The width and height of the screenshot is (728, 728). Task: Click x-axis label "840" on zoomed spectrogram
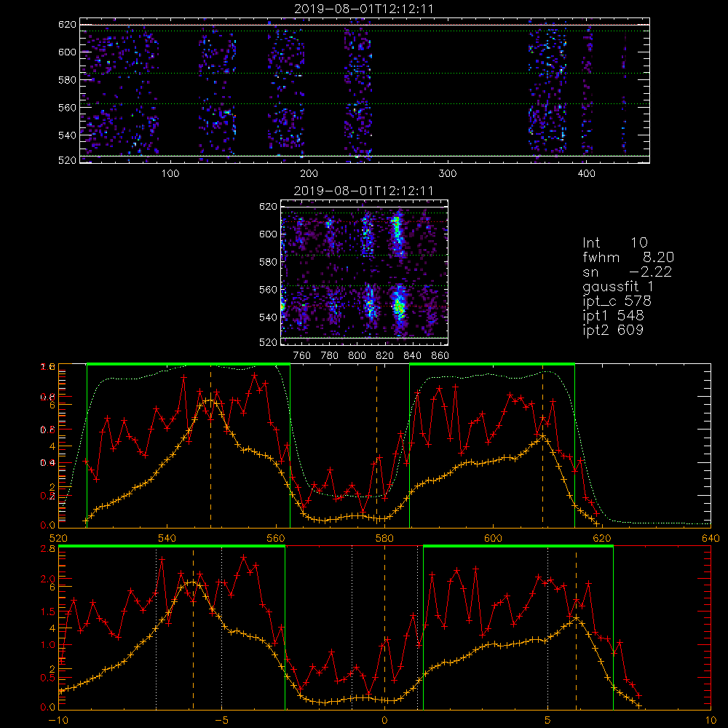coord(412,356)
